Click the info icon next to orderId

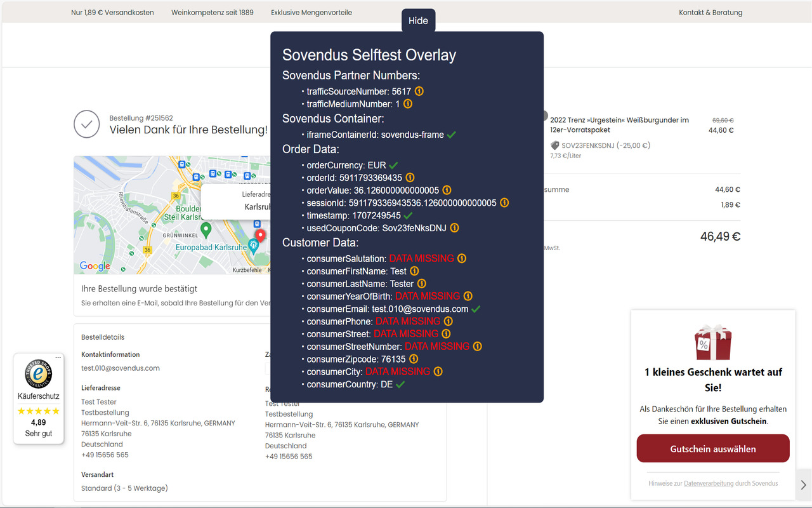[410, 177]
